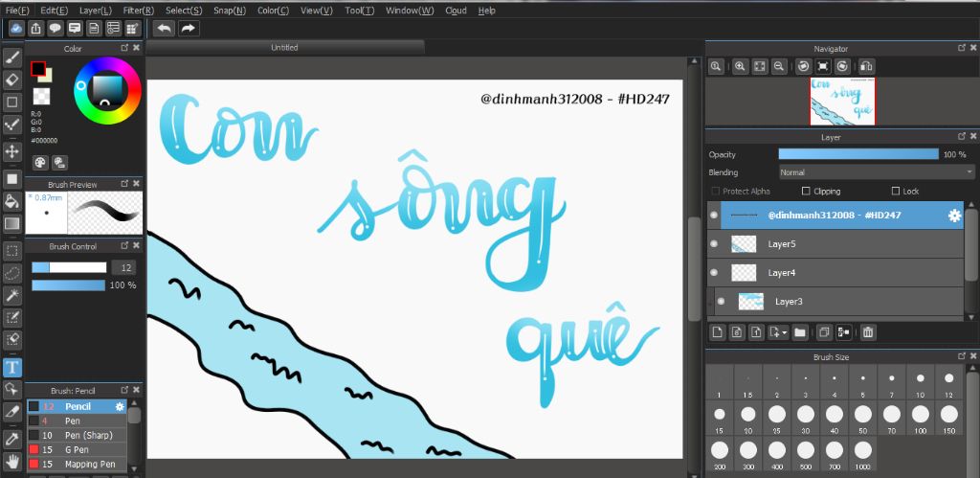The width and height of the screenshot is (980, 478).
Task: Rotate canvas left in Navigator
Action: pos(804,66)
